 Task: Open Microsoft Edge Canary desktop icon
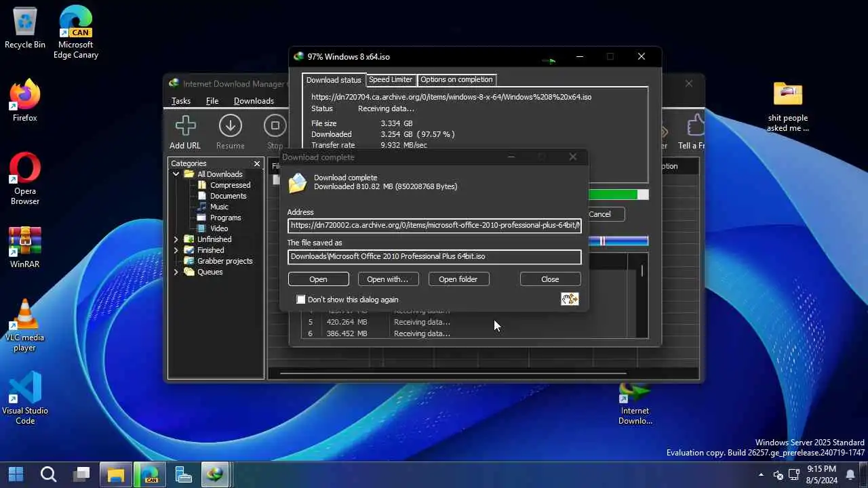[76, 33]
